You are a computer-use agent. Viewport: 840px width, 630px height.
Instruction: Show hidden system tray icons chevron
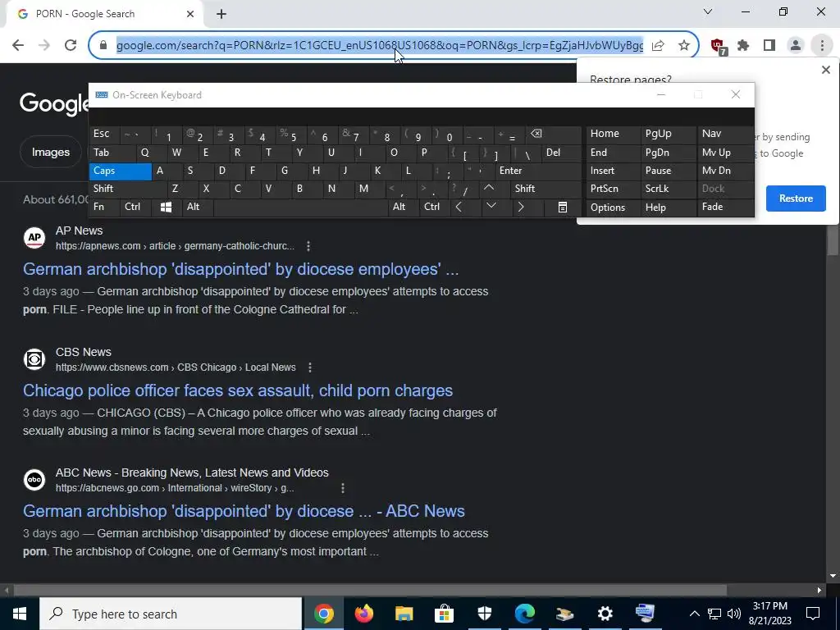click(x=694, y=614)
